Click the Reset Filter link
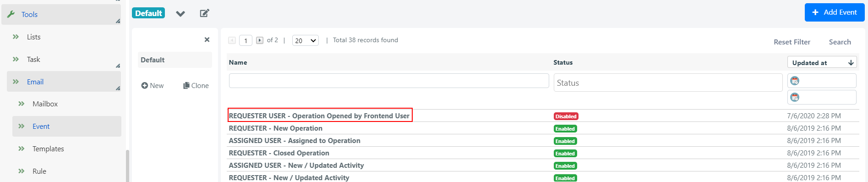Screen dimensions: 868x182 point(792,42)
